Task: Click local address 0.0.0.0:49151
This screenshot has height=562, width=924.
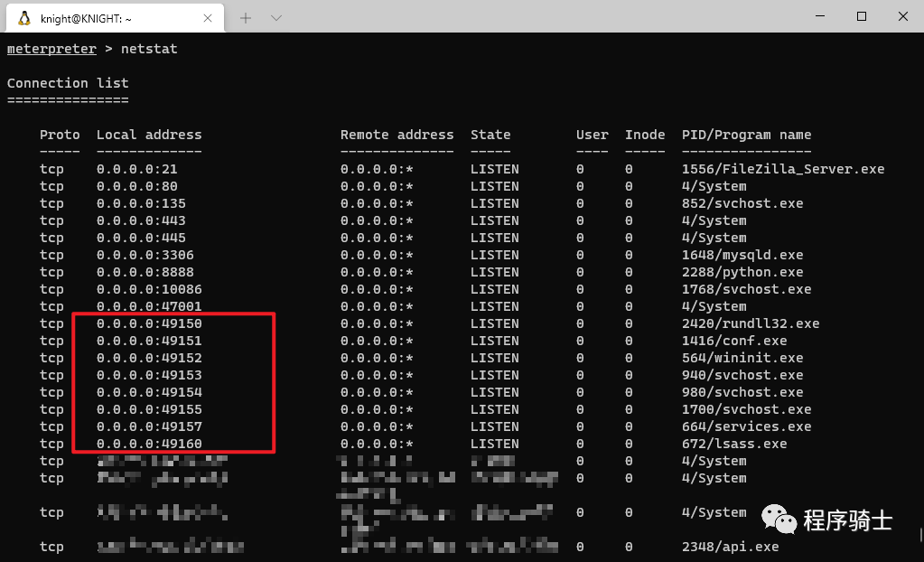Action: [x=149, y=341]
